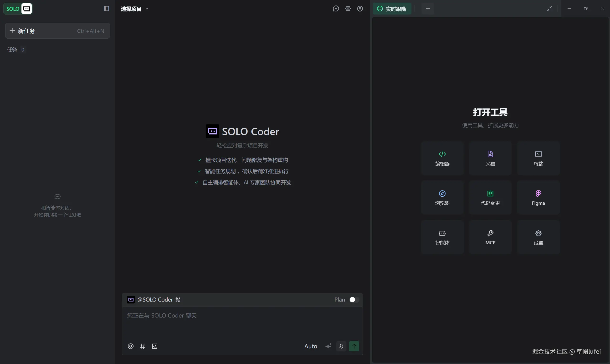This screenshot has height=364, width=610.
Task: Click the 新任务 new task button
Action: point(57,31)
